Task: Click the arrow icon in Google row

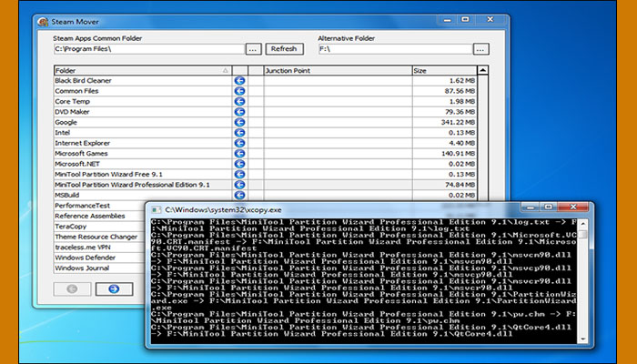Action: click(239, 122)
